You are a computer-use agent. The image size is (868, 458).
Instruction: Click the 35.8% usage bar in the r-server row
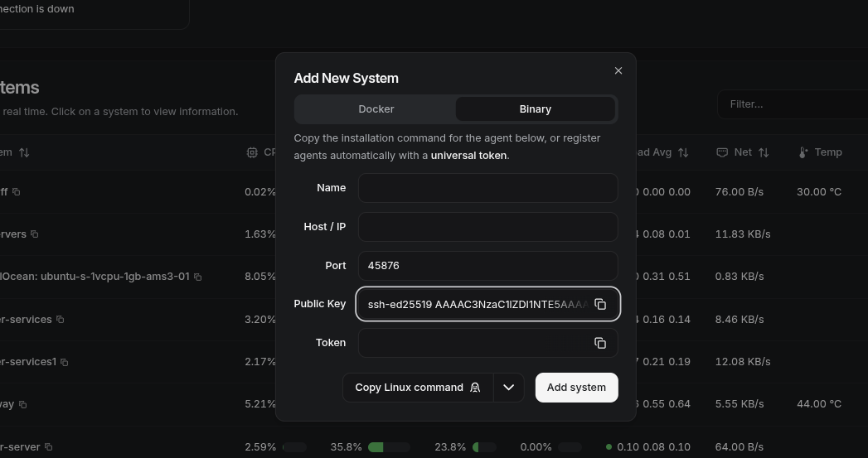[x=388, y=447]
